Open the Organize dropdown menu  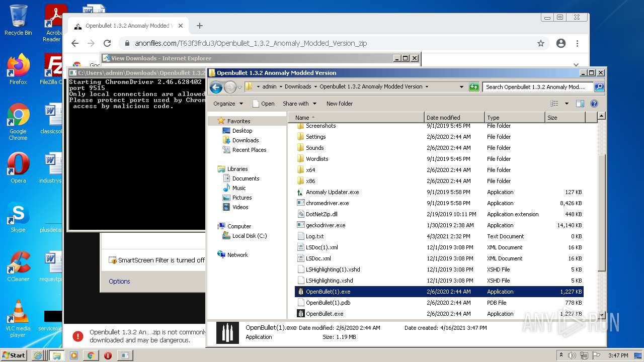228,104
